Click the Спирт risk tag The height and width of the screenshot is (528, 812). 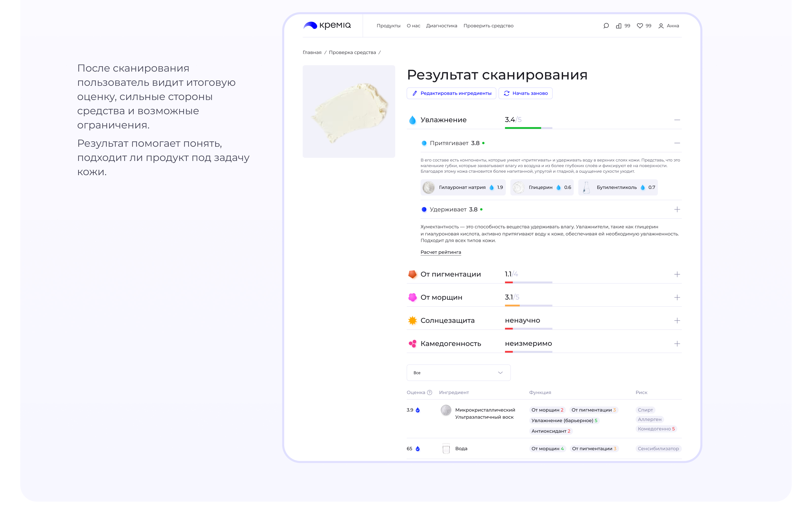click(x=645, y=410)
